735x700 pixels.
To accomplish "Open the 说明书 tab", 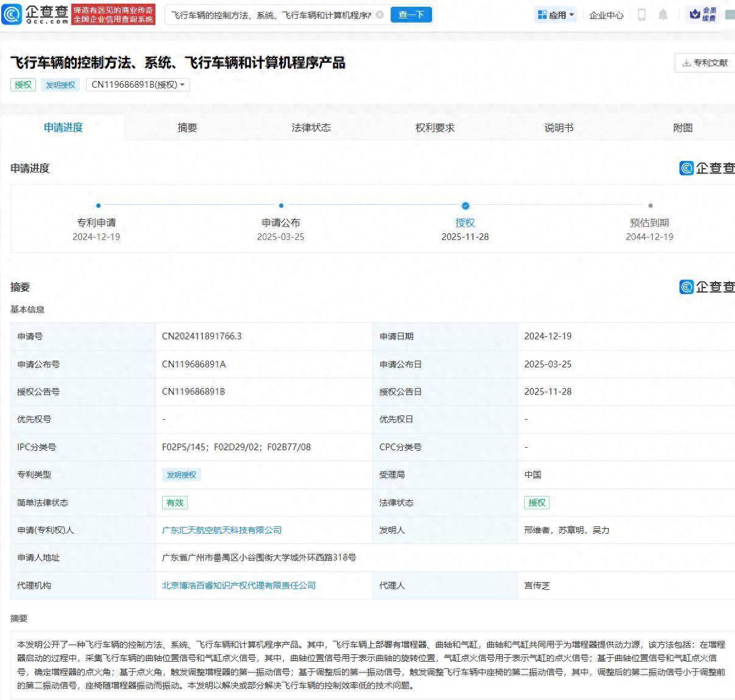I will tap(558, 127).
